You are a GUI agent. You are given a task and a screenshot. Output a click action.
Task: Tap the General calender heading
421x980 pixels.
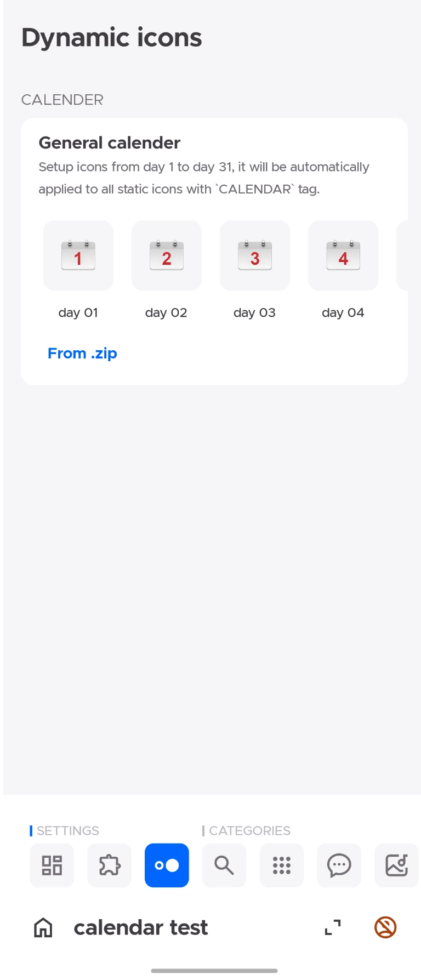[x=110, y=143]
